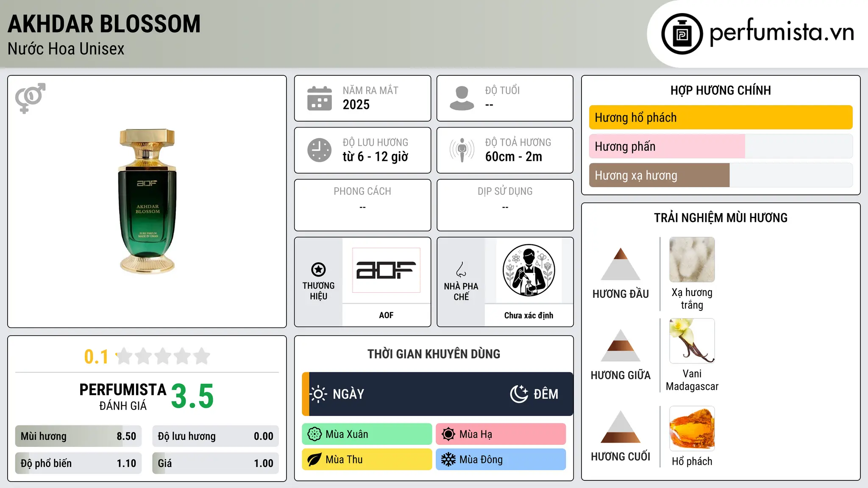Select the Mùa Hạ season tag

pyautogui.click(x=501, y=434)
